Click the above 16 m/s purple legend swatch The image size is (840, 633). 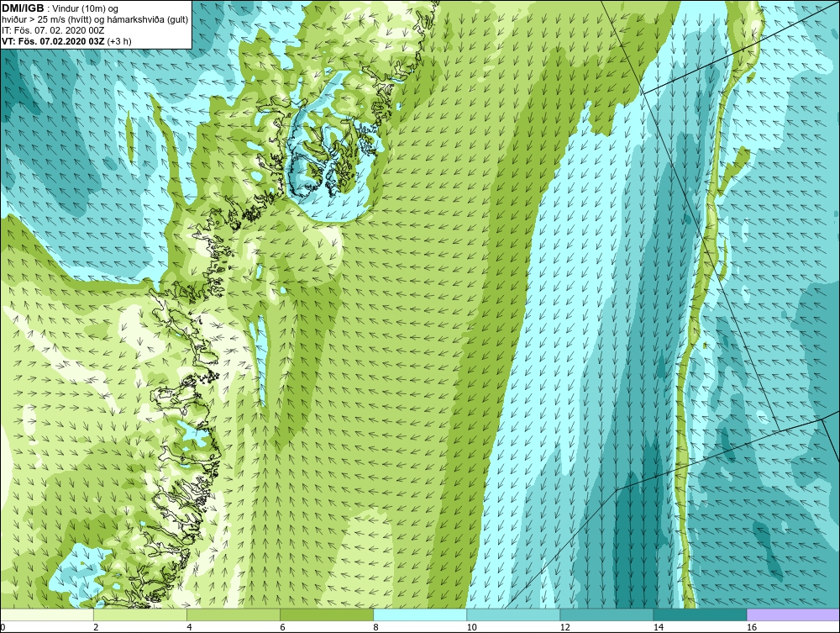(x=793, y=615)
